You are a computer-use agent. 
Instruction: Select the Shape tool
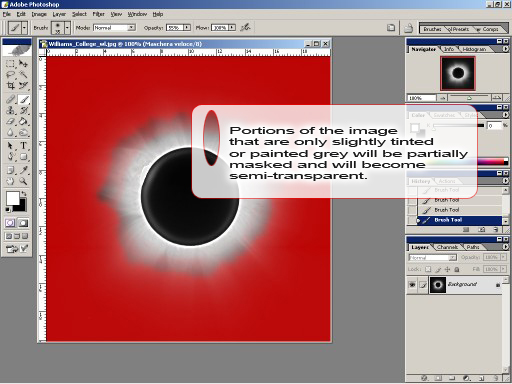point(23,157)
